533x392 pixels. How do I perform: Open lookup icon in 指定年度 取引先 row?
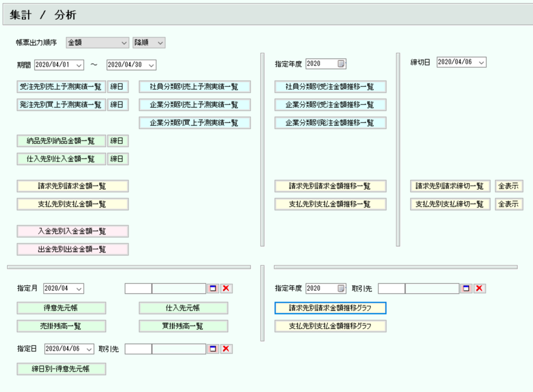coord(466,289)
